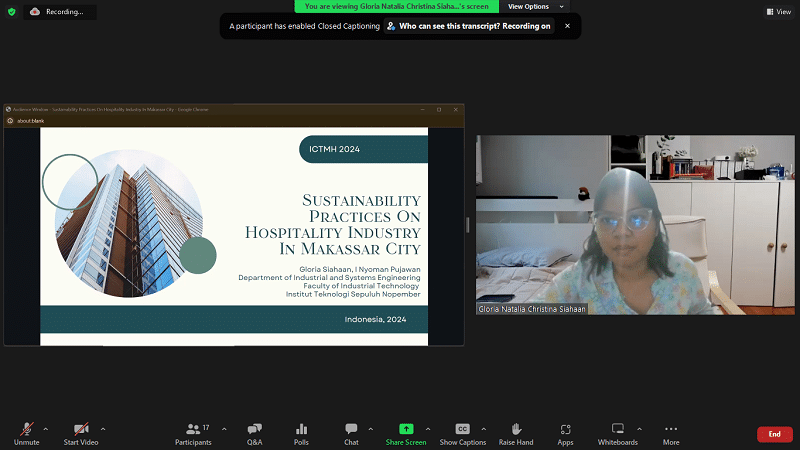Open the Polls icon
The width and height of the screenshot is (800, 450).
point(301,429)
